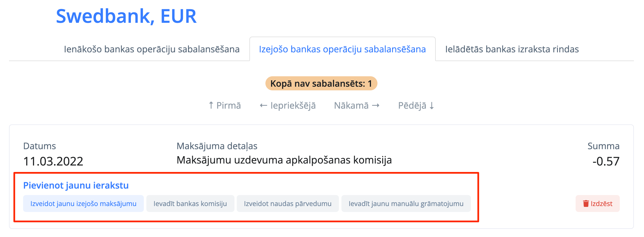
Task: Click the Swedbank, EUR heading
Action: [126, 16]
